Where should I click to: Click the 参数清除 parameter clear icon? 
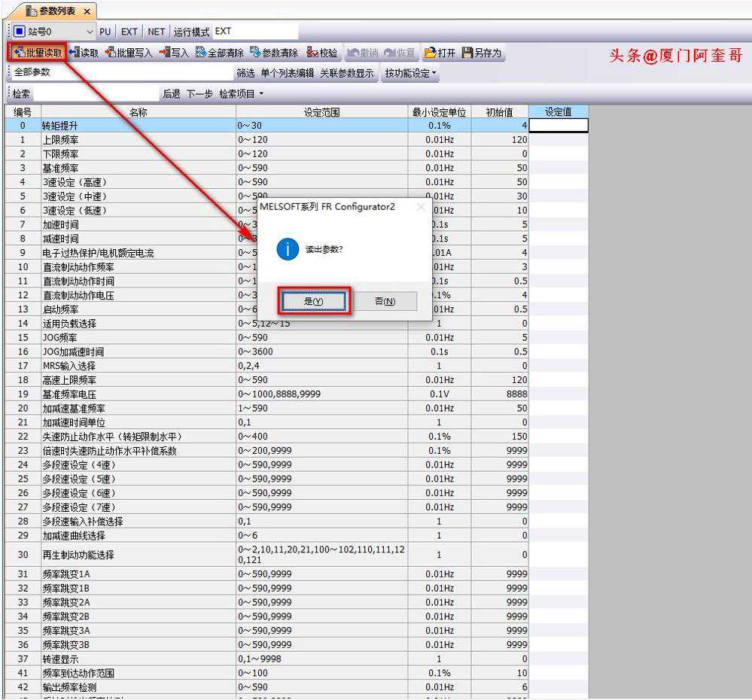pyautogui.click(x=274, y=53)
